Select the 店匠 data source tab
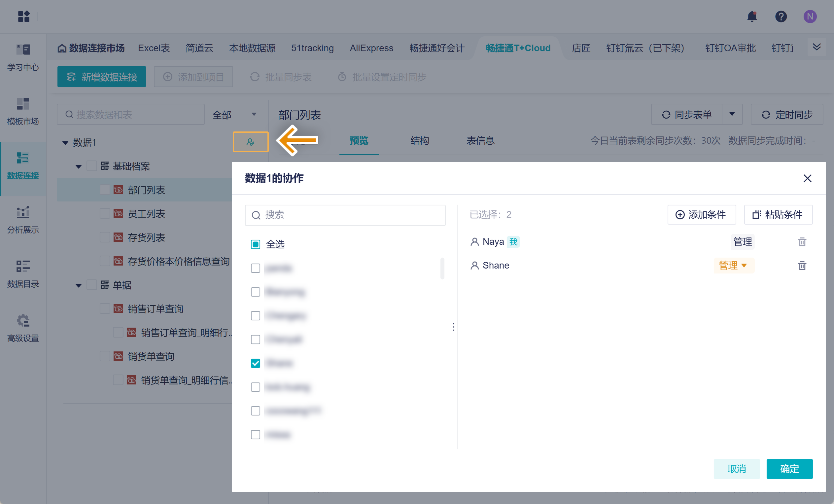Screen dimensions: 834x504 click(x=581, y=48)
